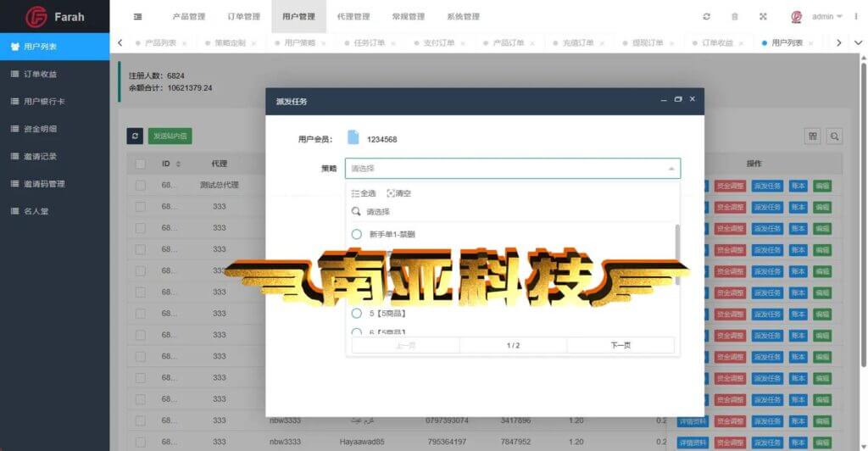Image resolution: width=868 pixels, height=451 pixels.
Task: Open the 常规管理 top menu
Action: point(409,17)
